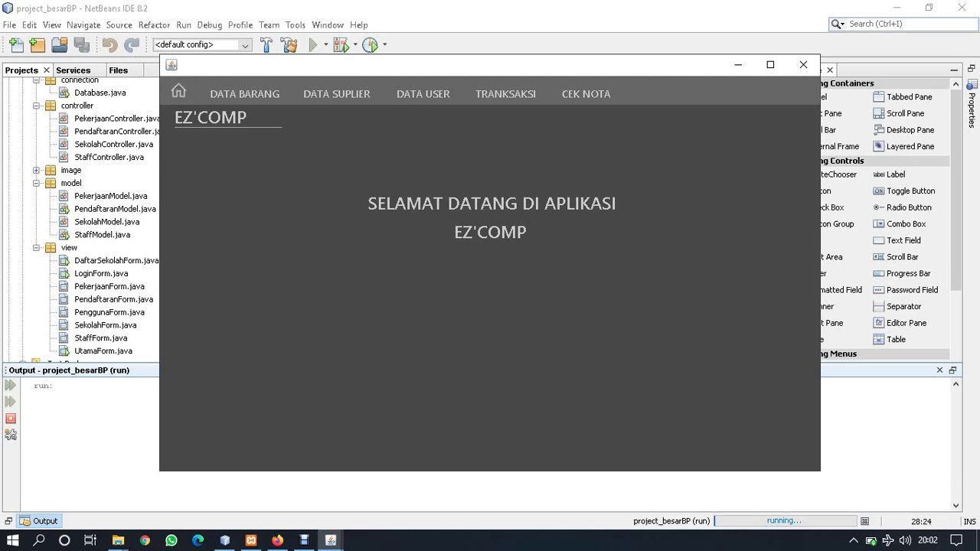
Task: Click the Output settings icon below Stop
Action: pyautogui.click(x=11, y=435)
